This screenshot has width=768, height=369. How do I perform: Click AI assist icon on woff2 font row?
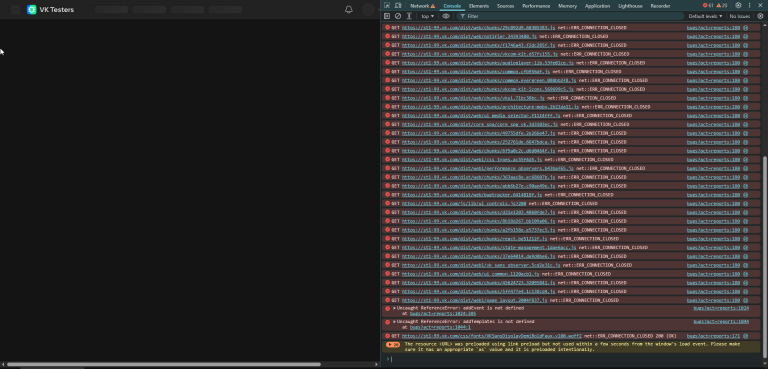745,336
